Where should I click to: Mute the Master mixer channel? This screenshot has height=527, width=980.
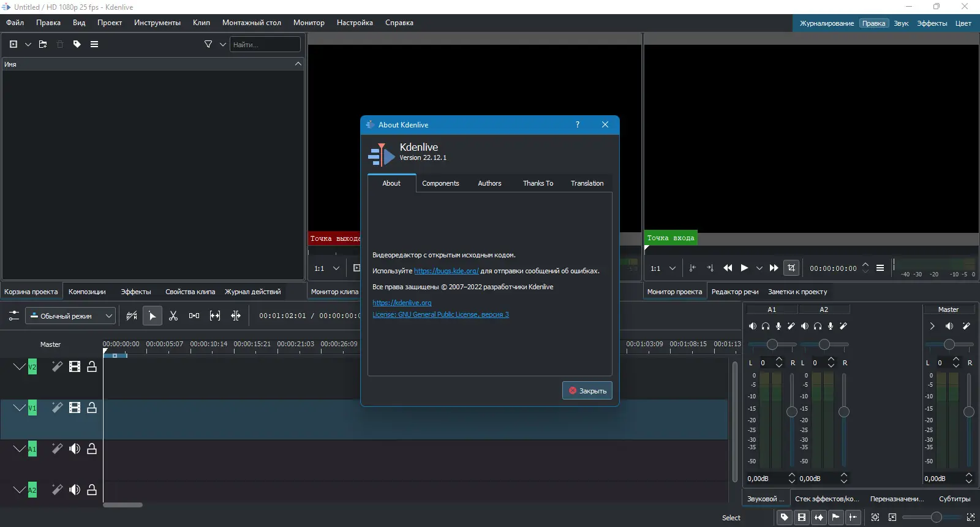coord(949,326)
